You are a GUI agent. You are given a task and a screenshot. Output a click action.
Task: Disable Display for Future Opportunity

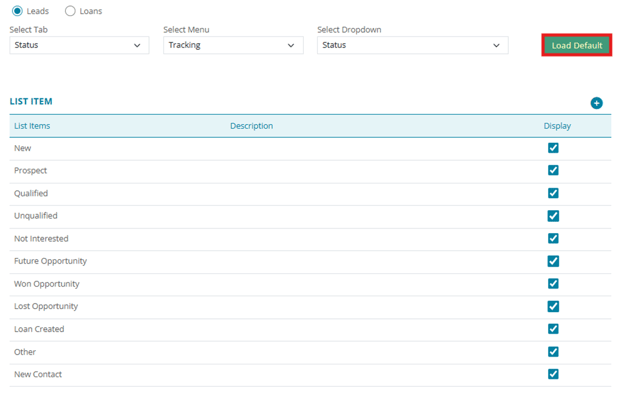[x=553, y=261]
